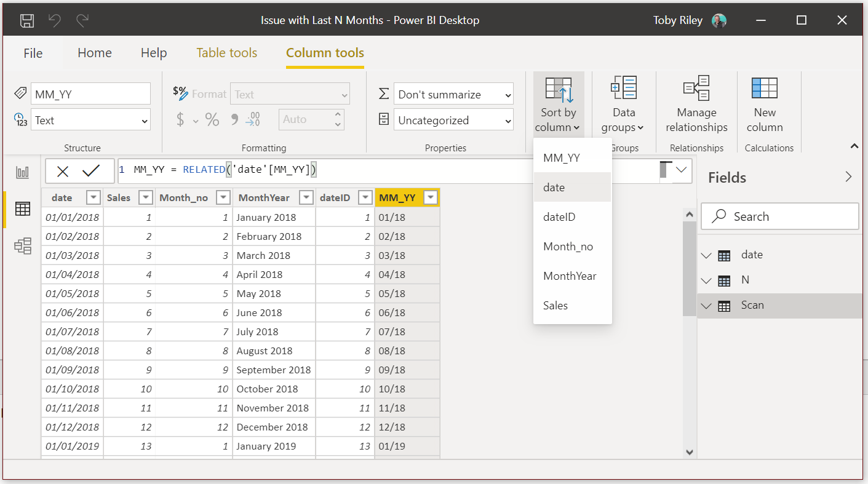The height and width of the screenshot is (484, 868).
Task: Open the File menu
Action: tap(33, 53)
